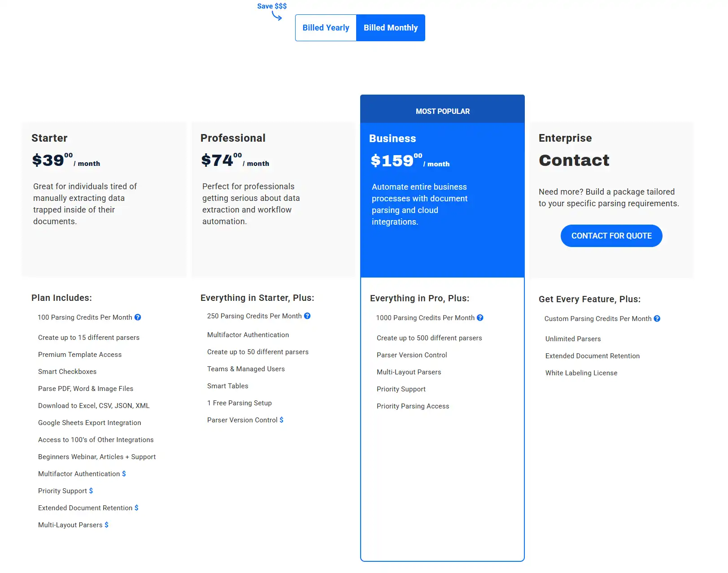Click 'Get Every Feature, Plus:' heading

click(589, 300)
